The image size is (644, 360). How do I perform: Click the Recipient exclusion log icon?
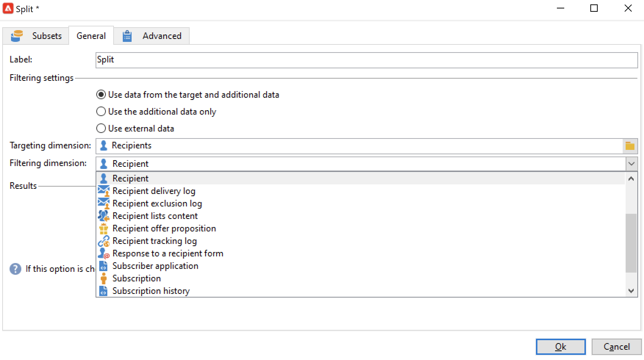coord(104,204)
